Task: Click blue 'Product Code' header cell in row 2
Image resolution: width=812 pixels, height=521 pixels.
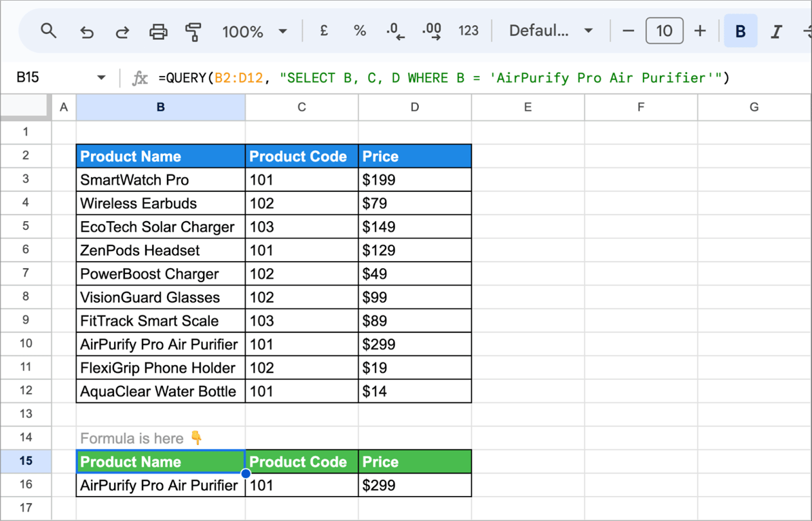Action: 301,156
